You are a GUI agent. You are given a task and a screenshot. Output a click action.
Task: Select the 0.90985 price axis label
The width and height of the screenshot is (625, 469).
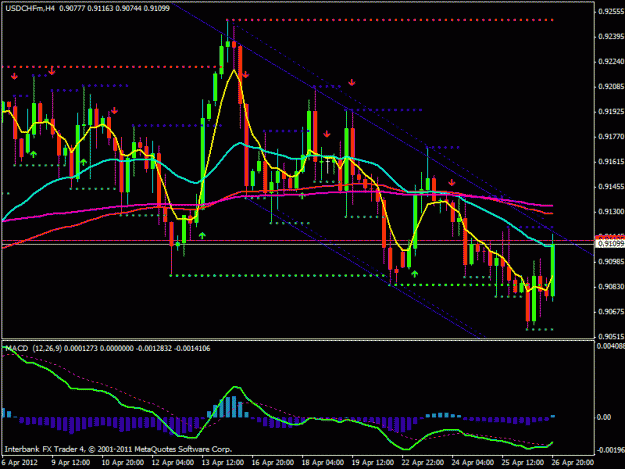click(611, 262)
